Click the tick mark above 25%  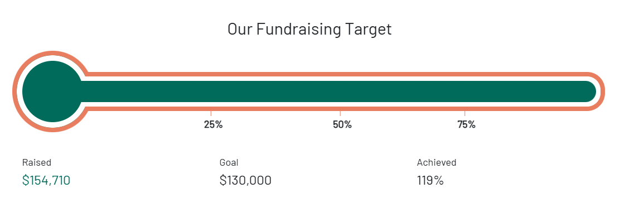[211, 113]
